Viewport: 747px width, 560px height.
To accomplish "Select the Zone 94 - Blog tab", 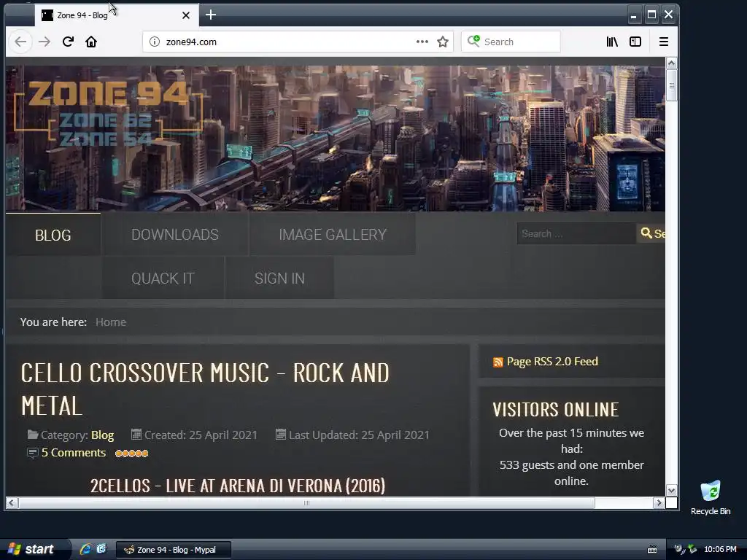I will coord(117,15).
